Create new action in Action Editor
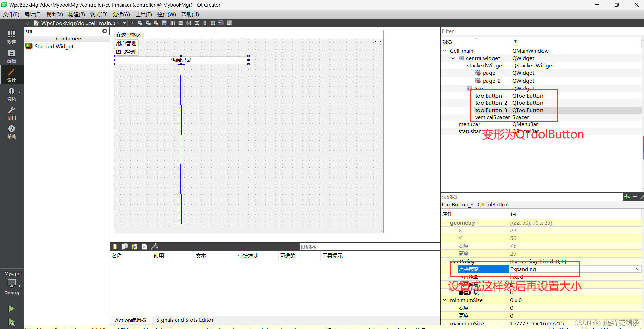The image size is (644, 329). tap(115, 247)
